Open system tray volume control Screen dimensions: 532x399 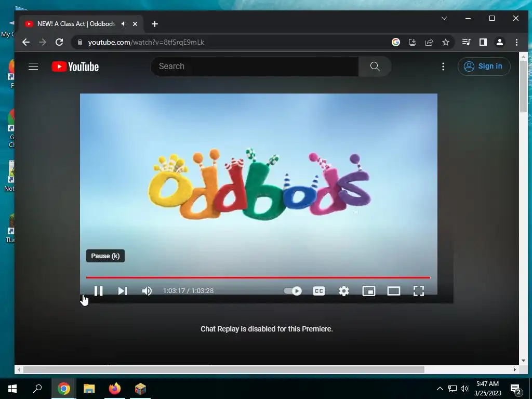[x=464, y=389]
